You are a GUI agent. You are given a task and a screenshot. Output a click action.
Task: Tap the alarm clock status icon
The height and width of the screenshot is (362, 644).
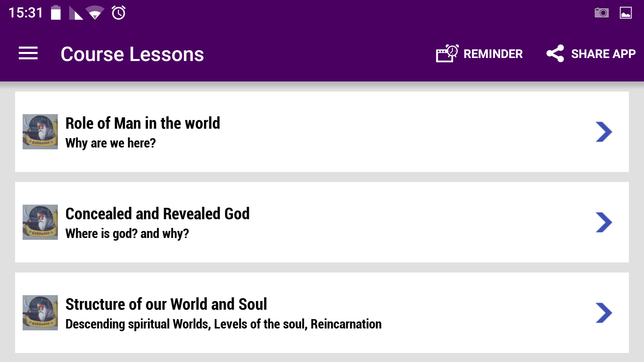coord(118,13)
